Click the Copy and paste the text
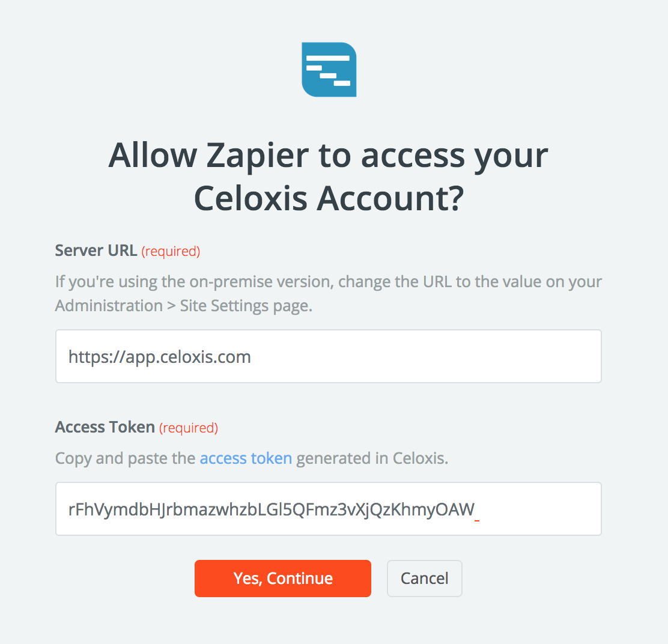The height and width of the screenshot is (644, 668). (126, 458)
